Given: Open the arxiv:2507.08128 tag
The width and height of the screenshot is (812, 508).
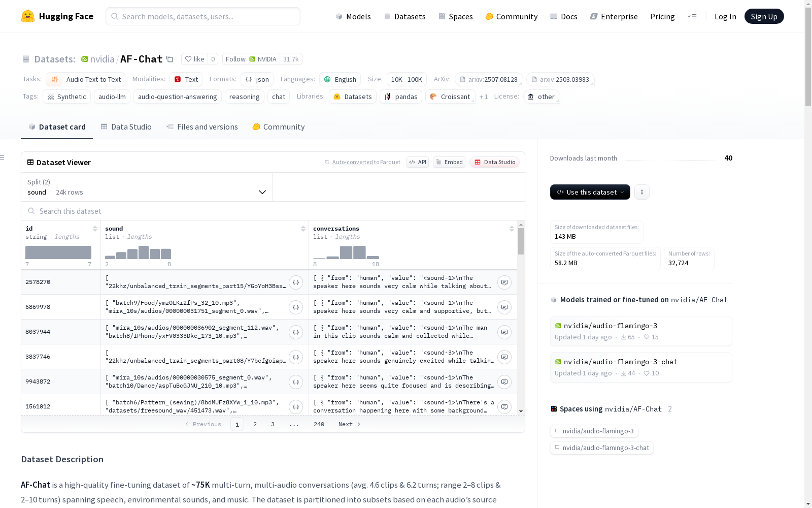Looking at the screenshot, I should point(489,79).
